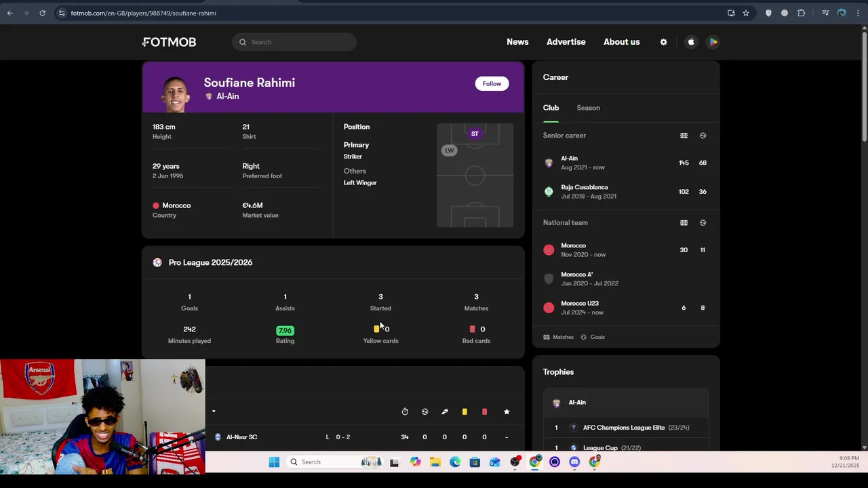Screen dimensions: 868x488
Task: Click the Al-Ain trophies header
Action: (626, 403)
